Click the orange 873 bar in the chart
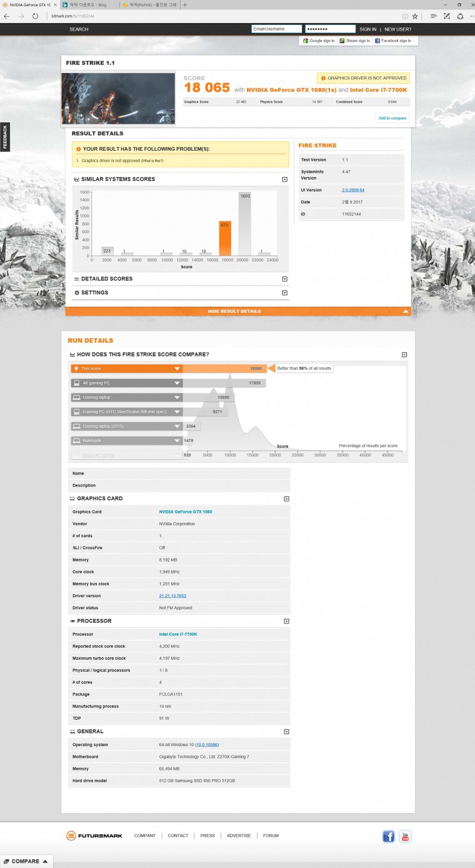 tap(225, 238)
